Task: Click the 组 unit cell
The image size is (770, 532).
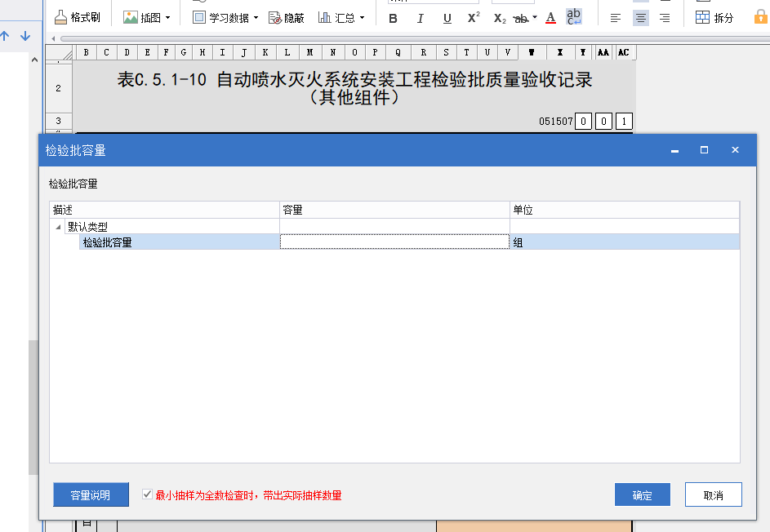Action: coord(624,242)
